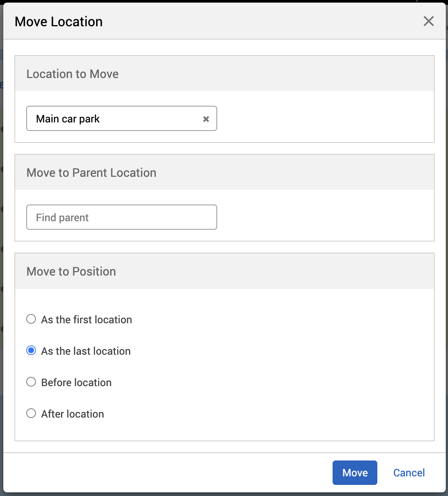Click the 'Find parent' placeholder text
The image size is (448, 496).
click(x=62, y=217)
